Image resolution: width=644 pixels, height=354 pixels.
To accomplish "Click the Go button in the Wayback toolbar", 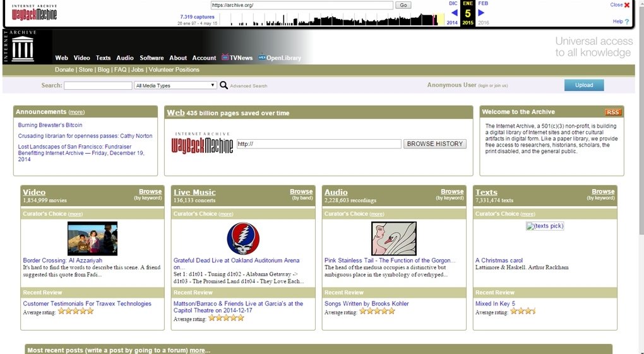I will (403, 5).
